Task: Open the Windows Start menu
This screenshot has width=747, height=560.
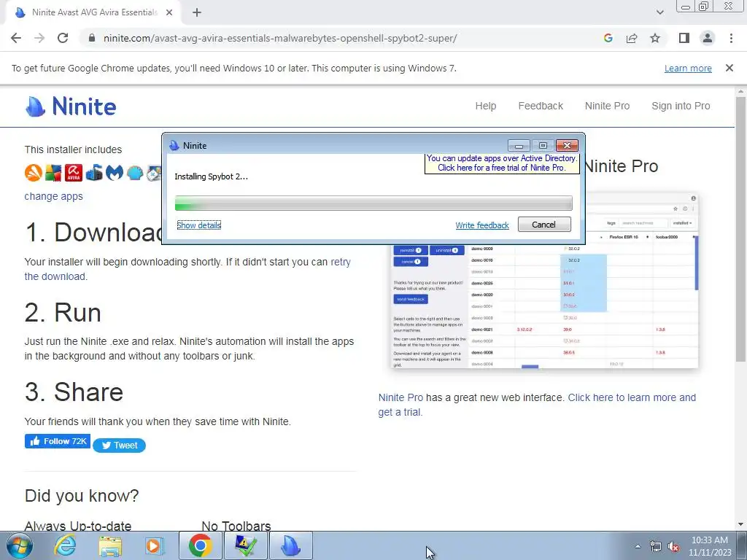Action: tap(19, 545)
